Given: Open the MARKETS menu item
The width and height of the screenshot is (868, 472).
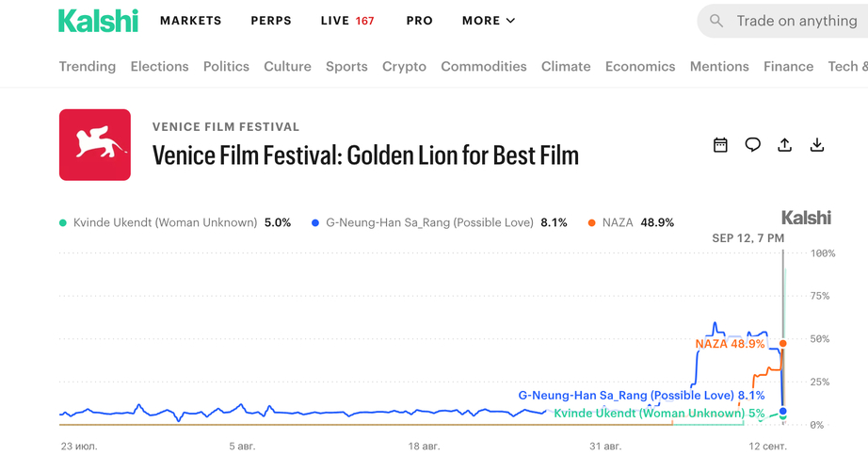Looking at the screenshot, I should pos(191,21).
